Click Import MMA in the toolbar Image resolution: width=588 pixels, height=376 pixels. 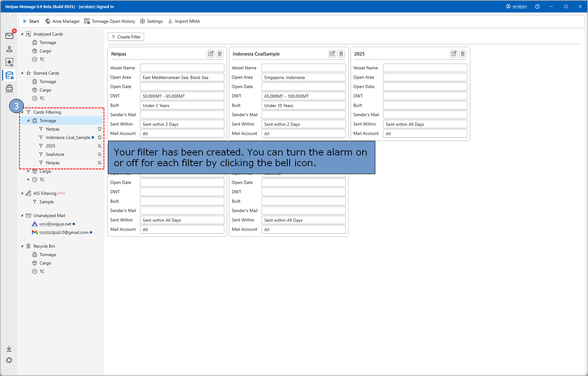coord(184,21)
